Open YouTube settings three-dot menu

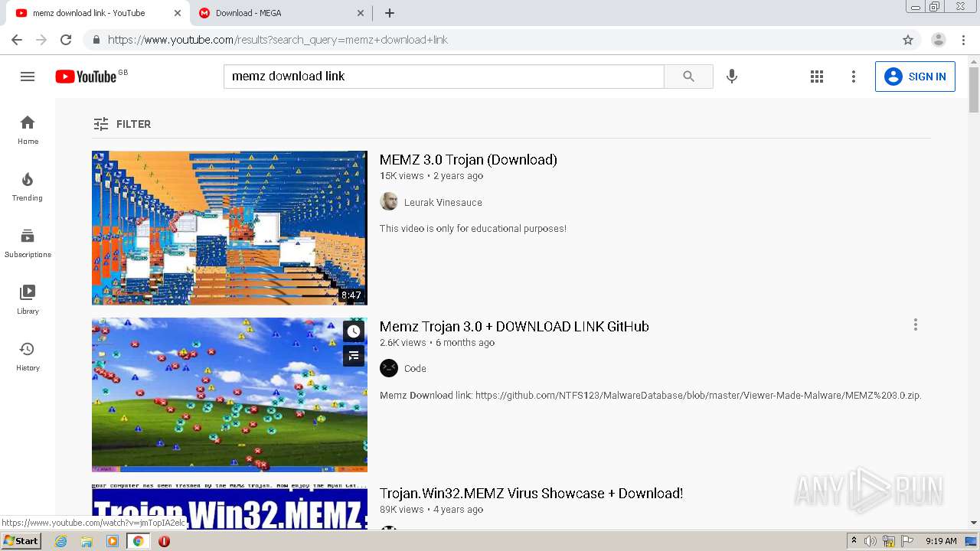click(854, 77)
